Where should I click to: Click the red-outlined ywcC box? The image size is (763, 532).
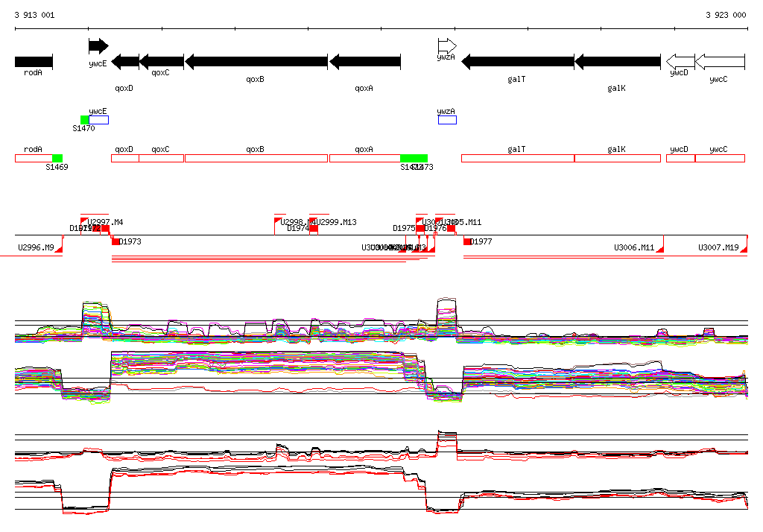point(721,158)
